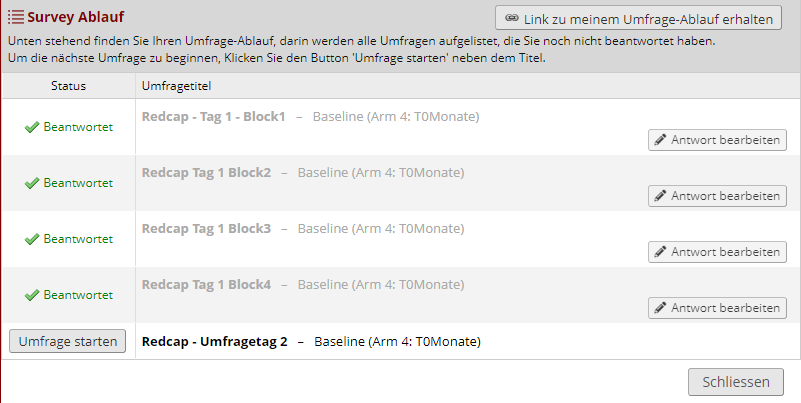The height and width of the screenshot is (403, 801).
Task: Close the dialog with Schliessen button
Action: (736, 382)
